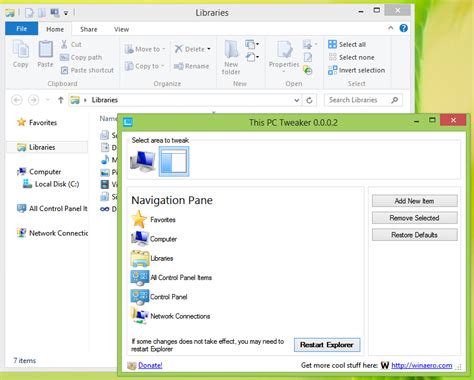Select Favorites in Explorer navigation pane
The height and width of the screenshot is (380, 474).
click(x=37, y=122)
